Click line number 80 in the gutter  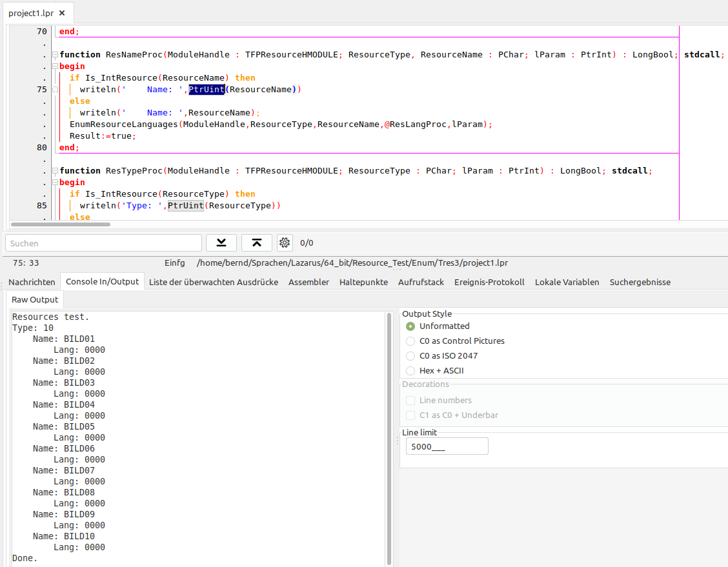(42, 148)
